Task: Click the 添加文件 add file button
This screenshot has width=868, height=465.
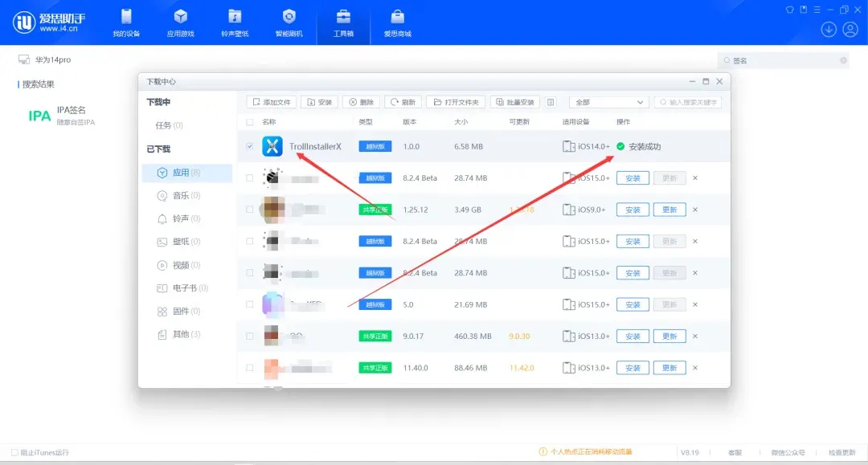Action: [x=271, y=102]
